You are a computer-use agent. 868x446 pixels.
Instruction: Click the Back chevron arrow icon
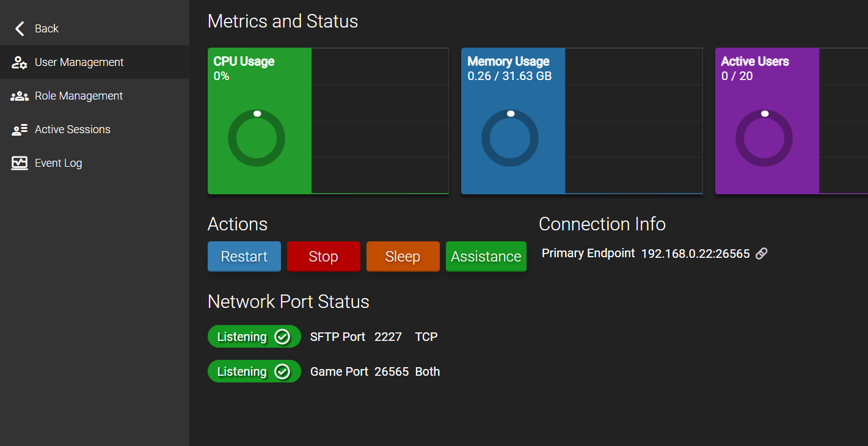(20, 29)
